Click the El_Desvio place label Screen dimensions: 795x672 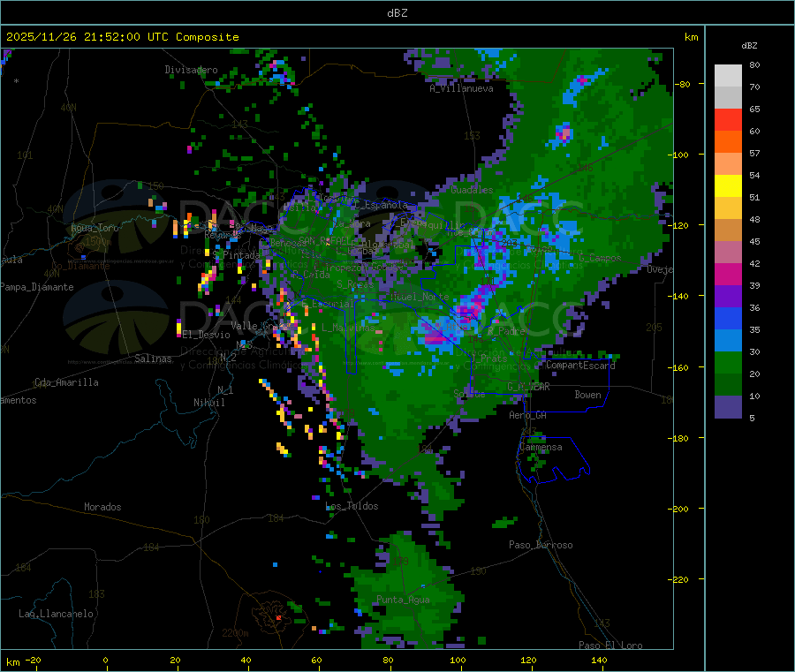tap(206, 335)
